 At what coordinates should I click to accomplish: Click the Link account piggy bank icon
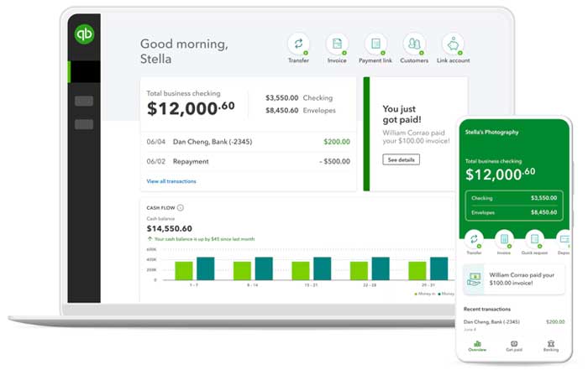[x=453, y=44]
